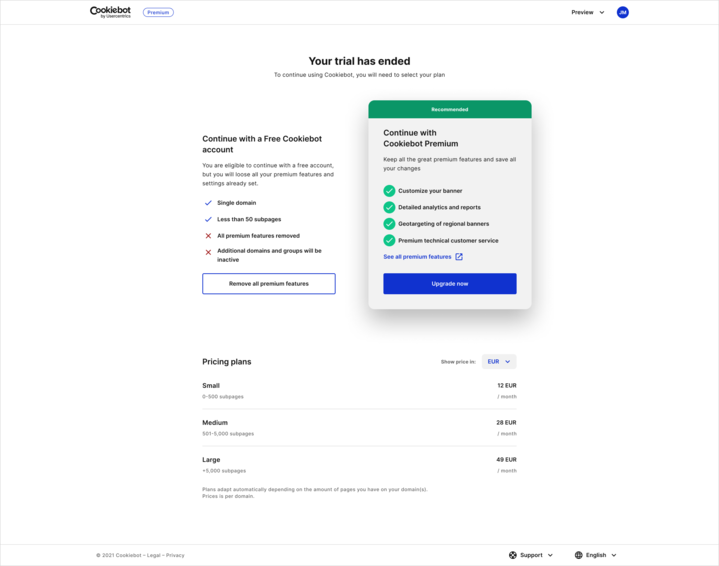The image size is (719, 566).
Task: Open See all premium features link
Action: [x=417, y=257]
